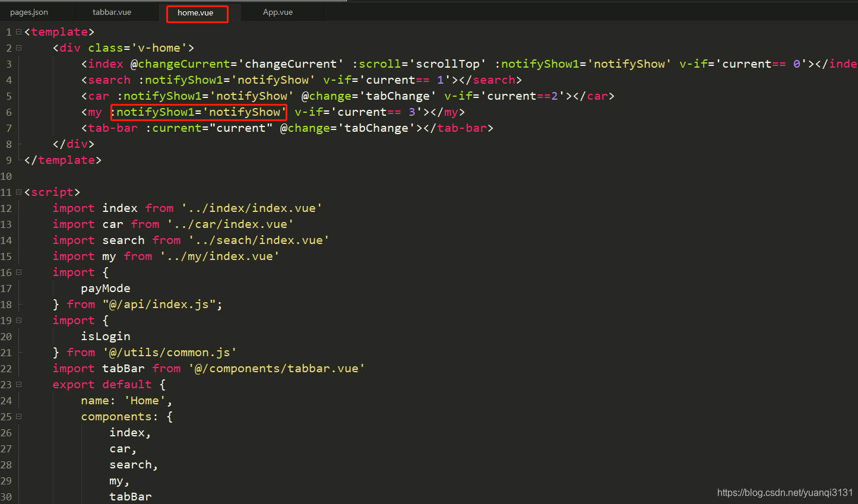This screenshot has width=858, height=504.
Task: Collapse export default block on line 23
Action: (19, 385)
